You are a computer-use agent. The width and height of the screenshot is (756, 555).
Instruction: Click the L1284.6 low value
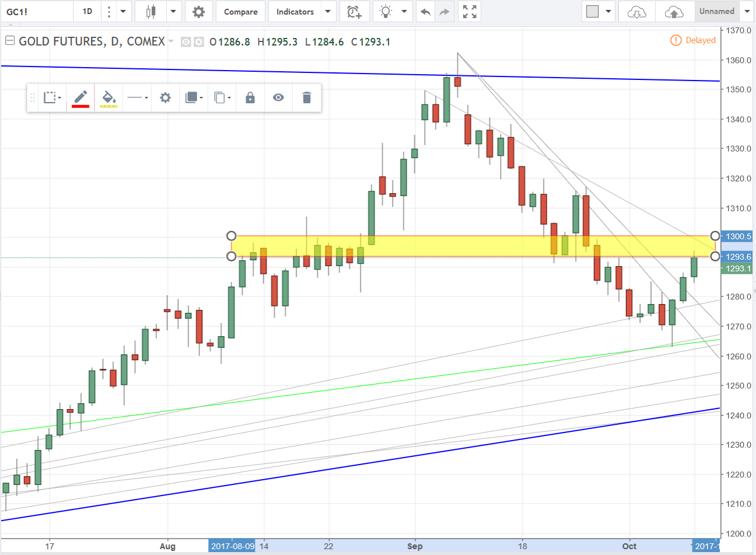tap(324, 42)
